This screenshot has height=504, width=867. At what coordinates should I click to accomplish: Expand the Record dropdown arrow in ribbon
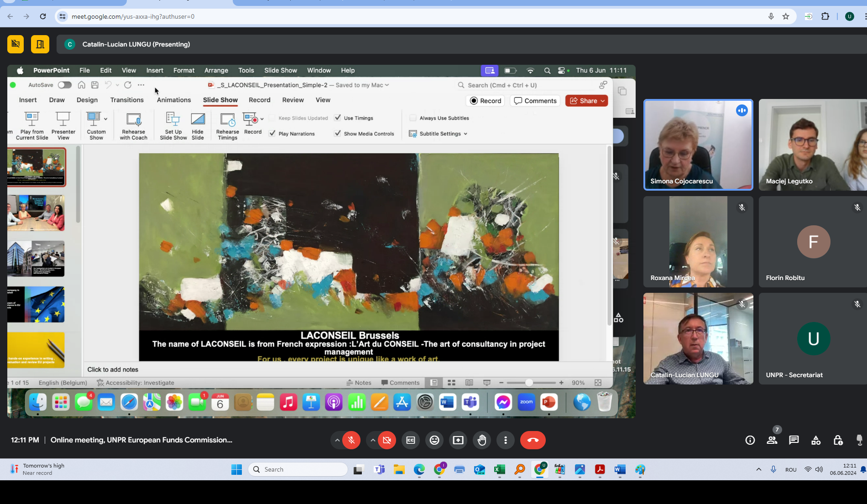pyautogui.click(x=262, y=120)
